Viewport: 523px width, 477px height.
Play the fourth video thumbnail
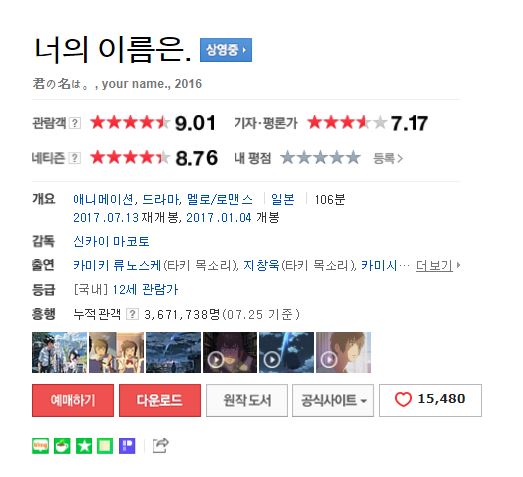230,352
